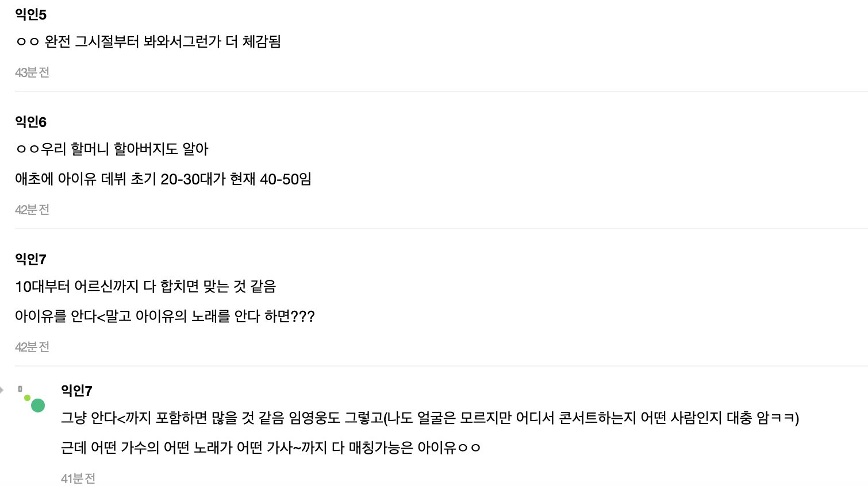Click the line starting with 10대부터 어르신까지
Screen dimensions: 868x486
(x=145, y=287)
